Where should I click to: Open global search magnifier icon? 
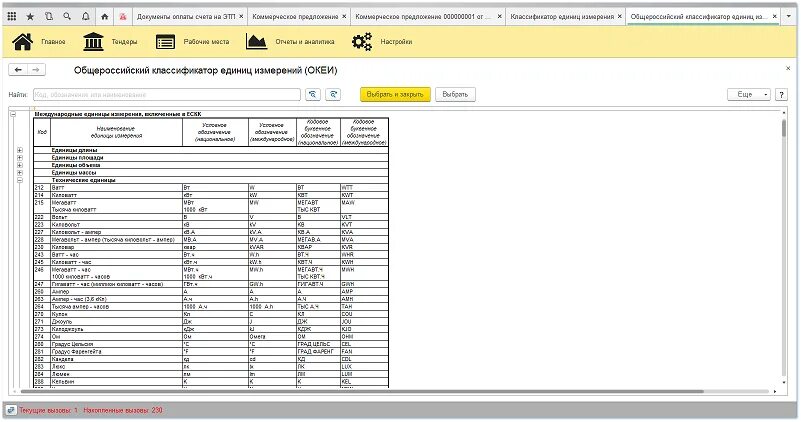(x=67, y=16)
